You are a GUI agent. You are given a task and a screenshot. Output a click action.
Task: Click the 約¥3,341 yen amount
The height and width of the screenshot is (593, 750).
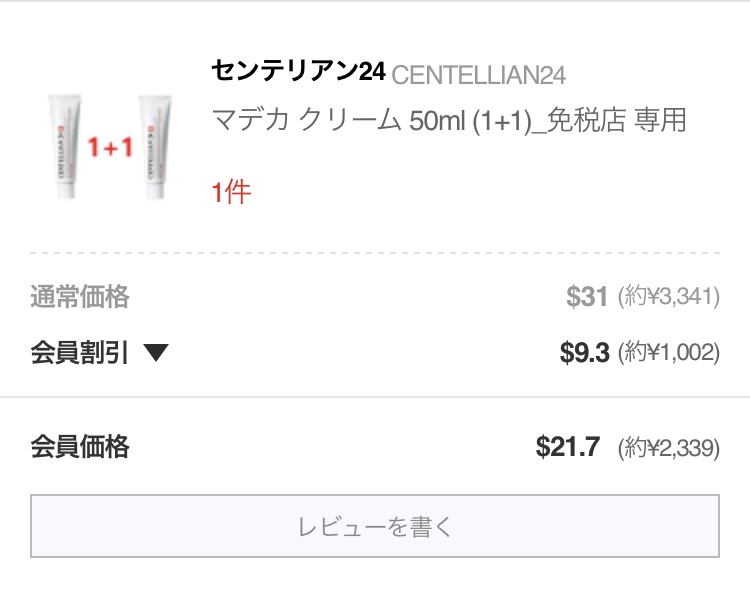coord(669,296)
